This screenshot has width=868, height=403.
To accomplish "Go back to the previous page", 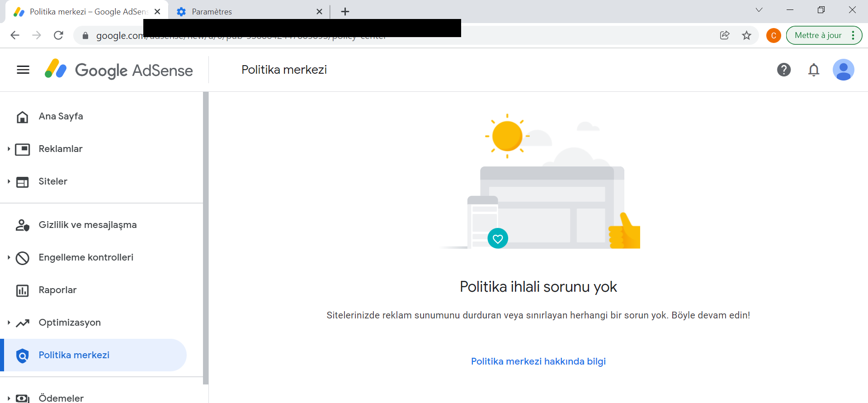I will 15,35.
